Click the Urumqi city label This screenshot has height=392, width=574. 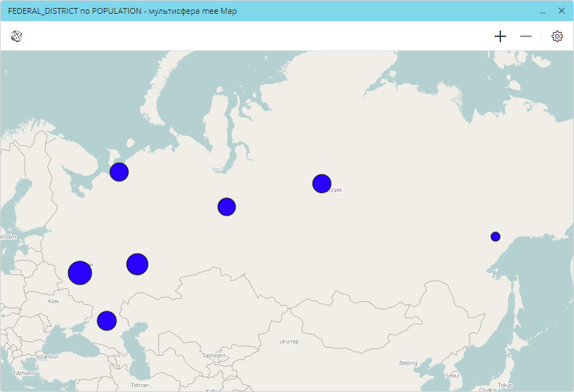click(x=288, y=341)
